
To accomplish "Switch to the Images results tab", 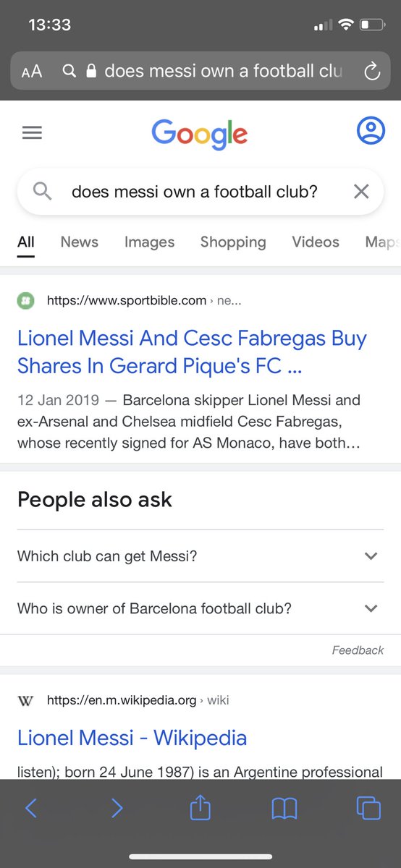I will coord(149,242).
